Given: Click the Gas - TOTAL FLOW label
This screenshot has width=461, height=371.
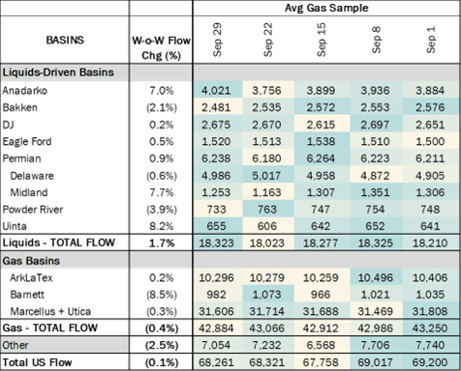Looking at the screenshot, I should (x=50, y=328).
